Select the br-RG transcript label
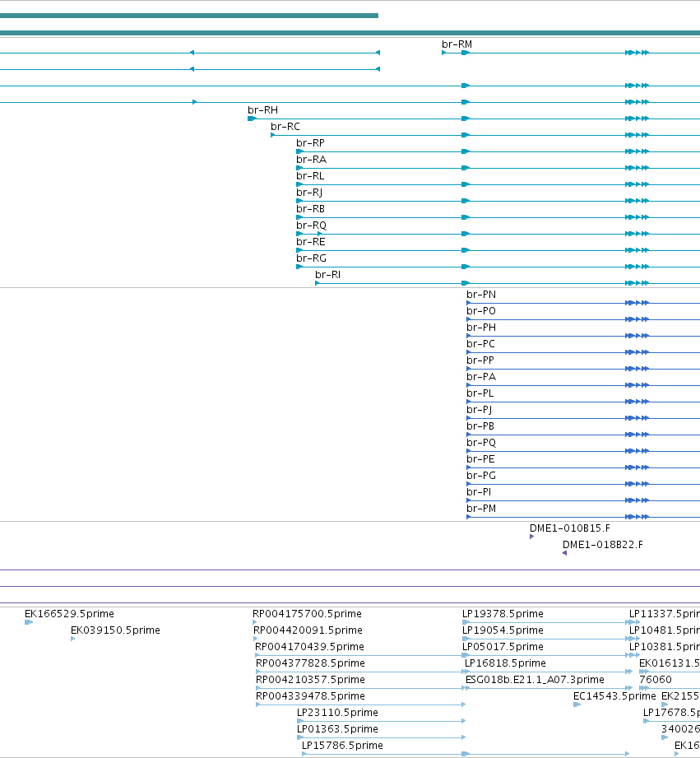This screenshot has width=700, height=758. (x=311, y=258)
